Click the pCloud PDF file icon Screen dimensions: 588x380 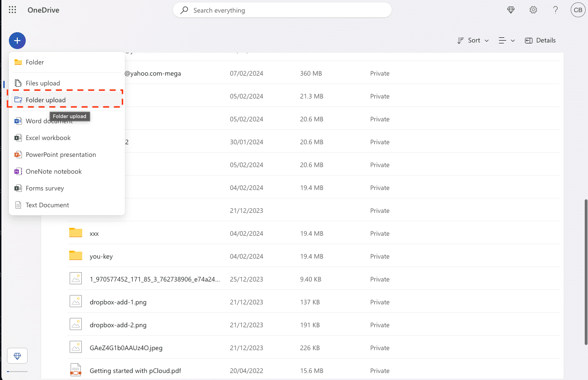pos(76,370)
